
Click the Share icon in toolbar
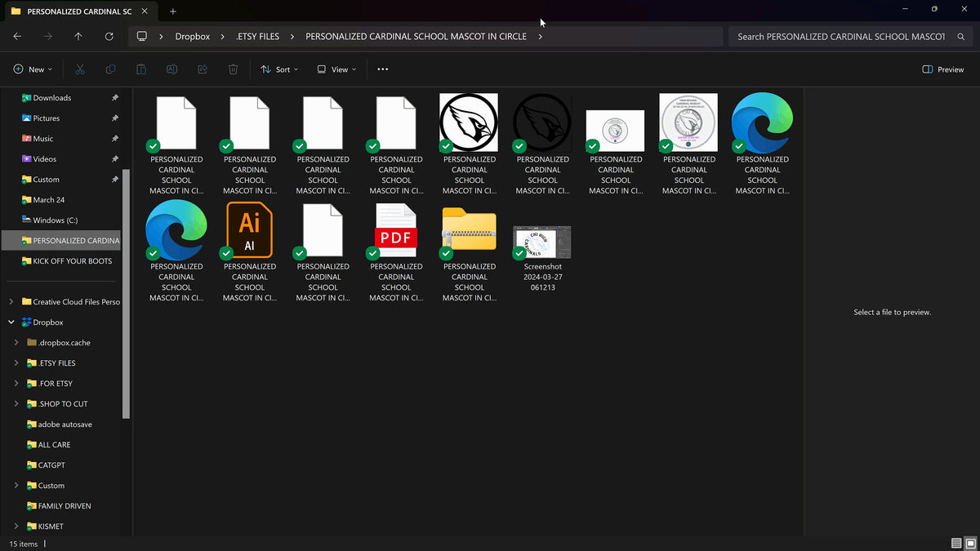pos(203,69)
